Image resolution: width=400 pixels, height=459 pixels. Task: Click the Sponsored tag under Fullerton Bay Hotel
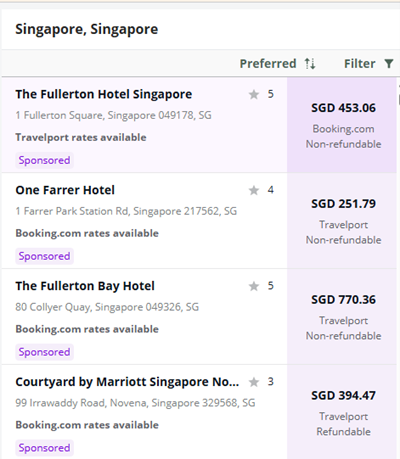[44, 352]
